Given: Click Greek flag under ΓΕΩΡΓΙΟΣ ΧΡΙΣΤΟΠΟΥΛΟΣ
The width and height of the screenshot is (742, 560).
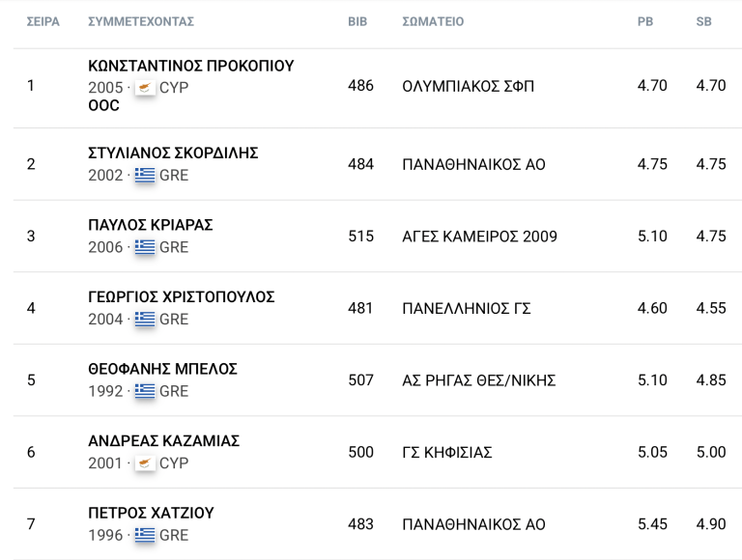Looking at the screenshot, I should [x=145, y=320].
